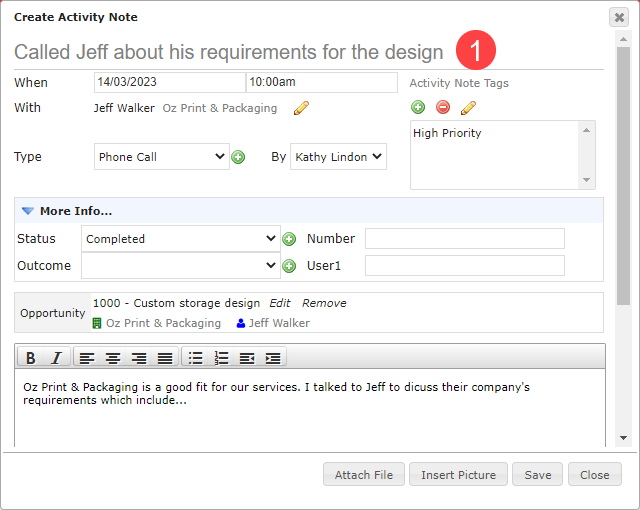The height and width of the screenshot is (510, 640).
Task: Toggle bold formatting in the editor
Action: tap(31, 358)
